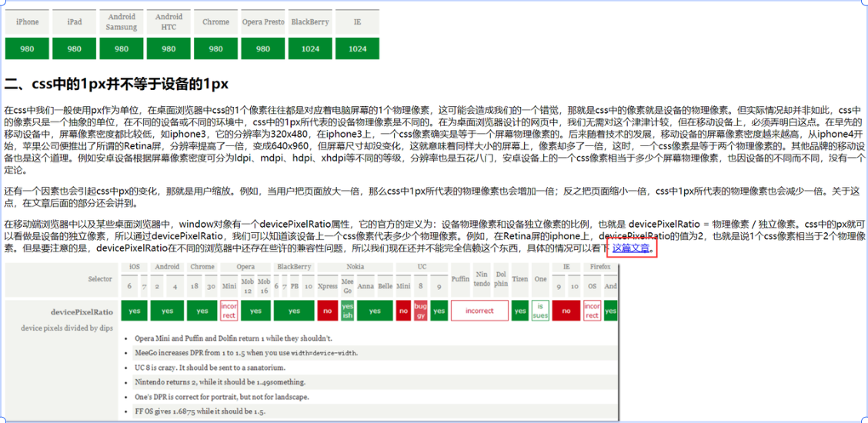Click the note 'FF OS gives 1.6875'
The image size is (868, 423).
[x=200, y=412]
